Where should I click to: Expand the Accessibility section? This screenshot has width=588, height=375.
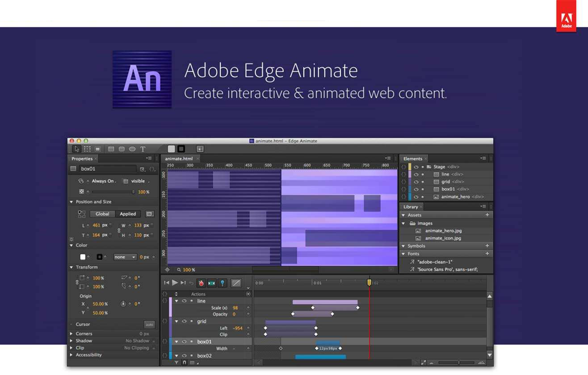71,355
